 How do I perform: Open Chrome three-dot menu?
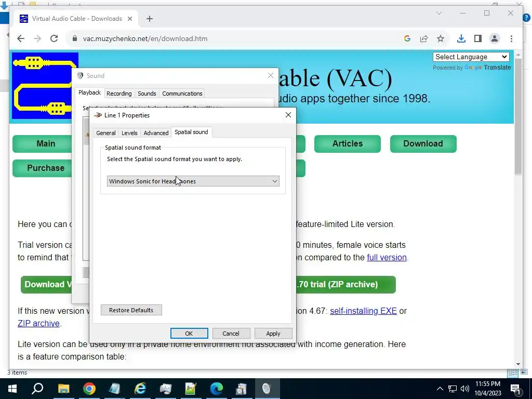click(x=511, y=38)
